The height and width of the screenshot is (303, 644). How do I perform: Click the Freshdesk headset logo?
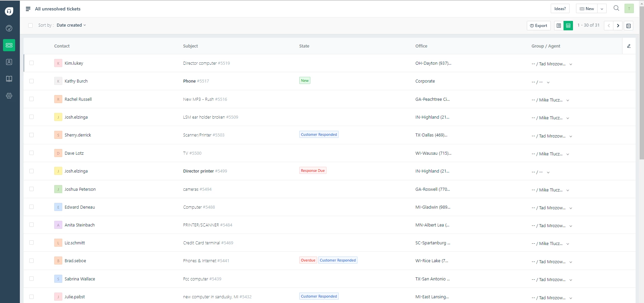(x=9, y=11)
